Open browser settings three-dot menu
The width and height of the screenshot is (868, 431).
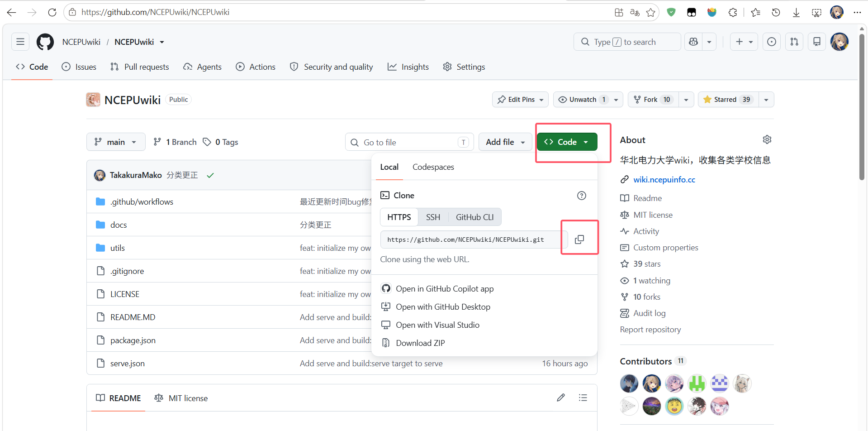click(x=857, y=12)
